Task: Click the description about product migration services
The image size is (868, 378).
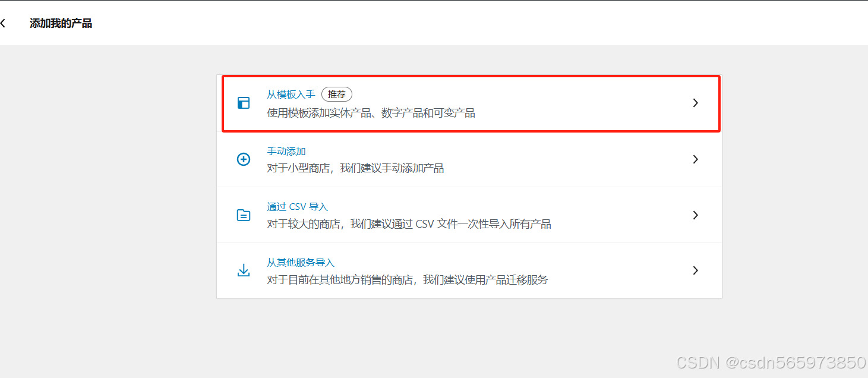Action: [407, 279]
